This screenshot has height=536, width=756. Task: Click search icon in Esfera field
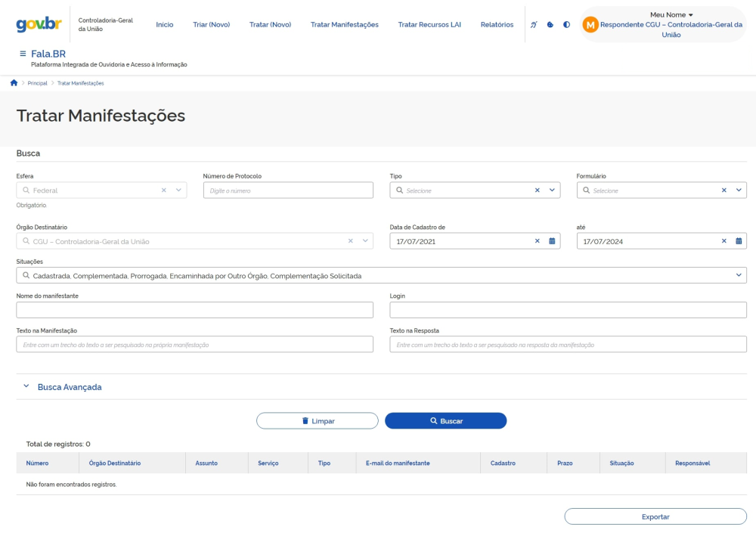click(26, 191)
